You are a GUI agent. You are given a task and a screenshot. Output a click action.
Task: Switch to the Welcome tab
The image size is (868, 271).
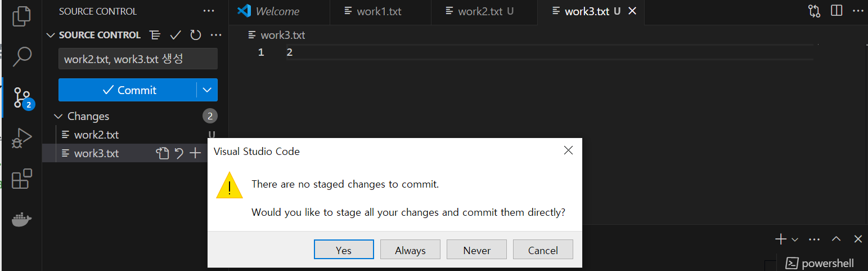[x=277, y=11]
